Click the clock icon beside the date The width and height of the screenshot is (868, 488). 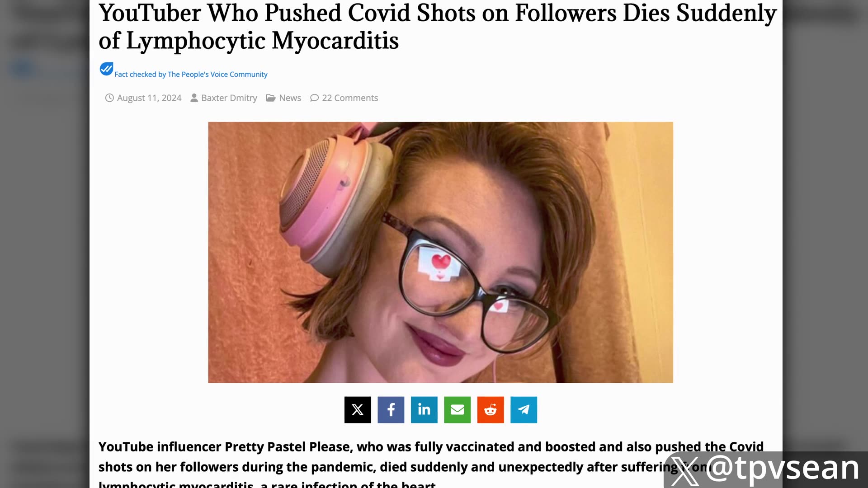point(109,98)
